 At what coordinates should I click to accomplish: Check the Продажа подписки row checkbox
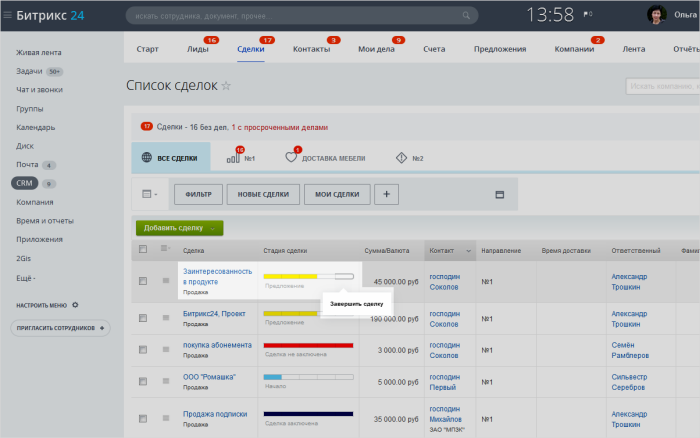click(x=143, y=418)
